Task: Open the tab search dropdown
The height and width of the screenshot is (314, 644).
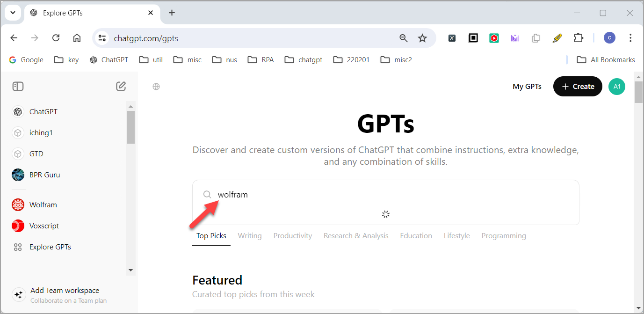Action: pos(13,13)
